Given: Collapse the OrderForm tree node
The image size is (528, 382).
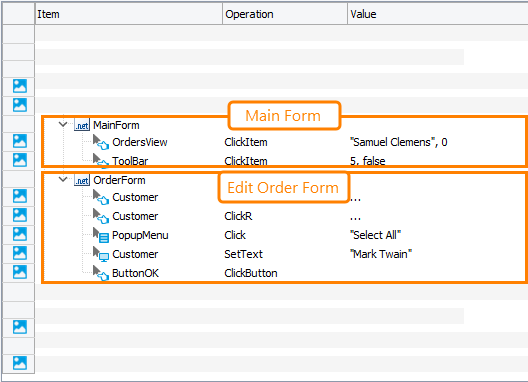Looking at the screenshot, I should (x=63, y=179).
